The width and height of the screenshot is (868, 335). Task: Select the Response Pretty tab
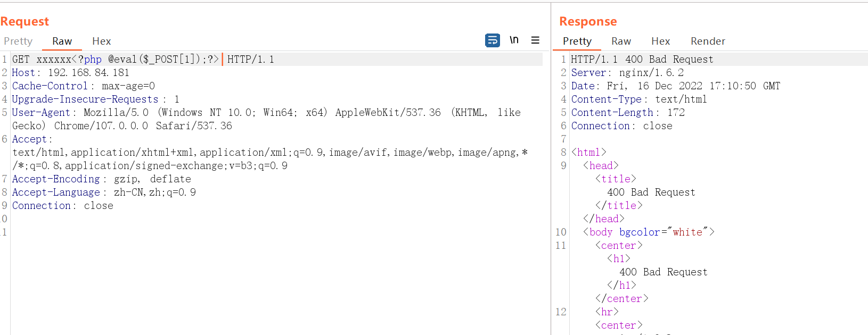[x=577, y=41]
